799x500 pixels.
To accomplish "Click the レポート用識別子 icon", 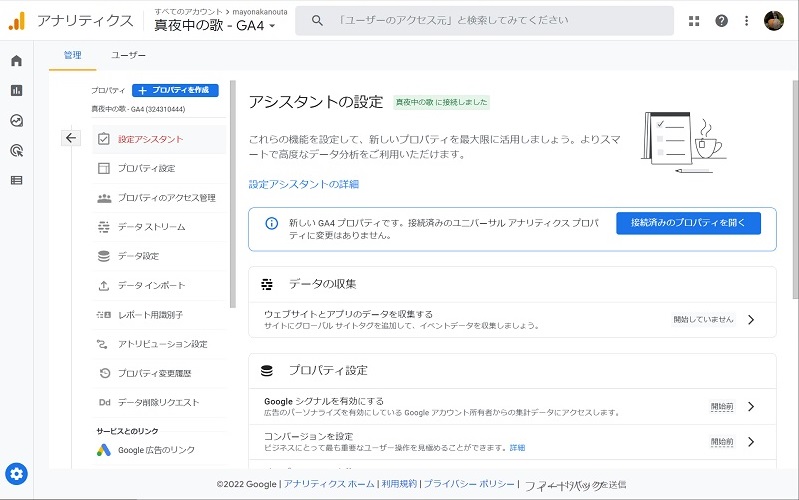I will (103, 315).
